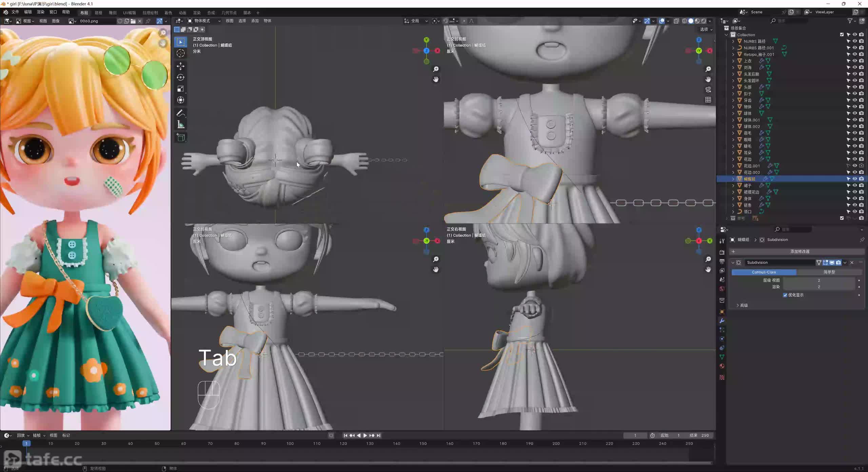Toggle Collection exclude checkbox in outliner

pyautogui.click(x=842, y=35)
